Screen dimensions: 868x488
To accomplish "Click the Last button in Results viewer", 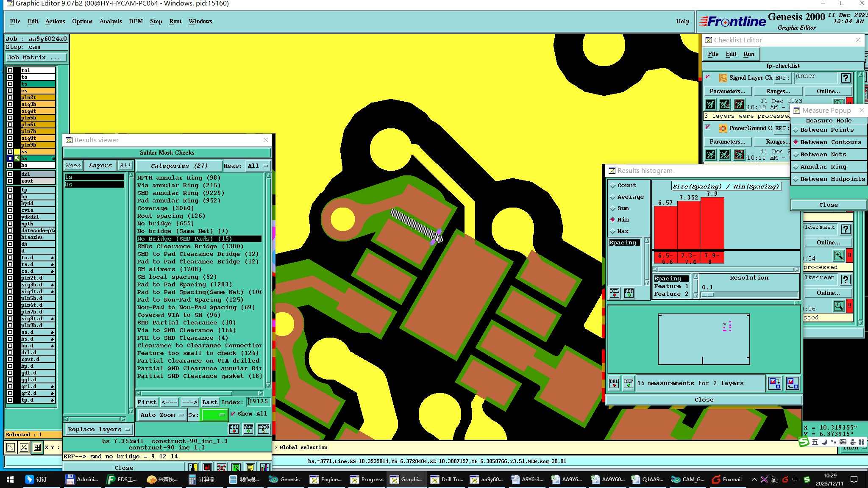I will click(209, 402).
